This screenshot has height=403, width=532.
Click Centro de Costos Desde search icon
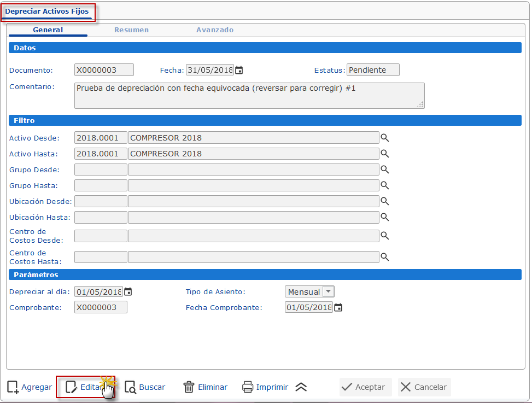(385, 236)
